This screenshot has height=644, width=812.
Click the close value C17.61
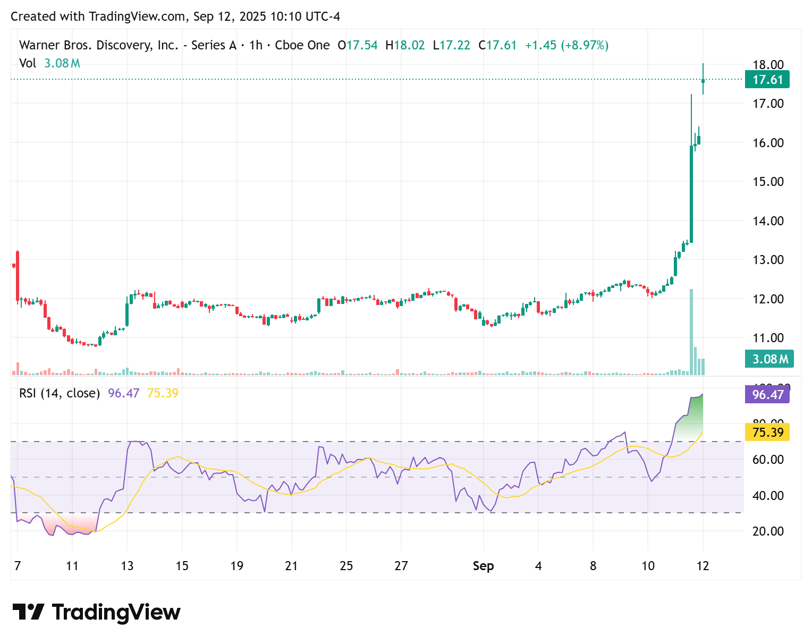click(x=497, y=45)
